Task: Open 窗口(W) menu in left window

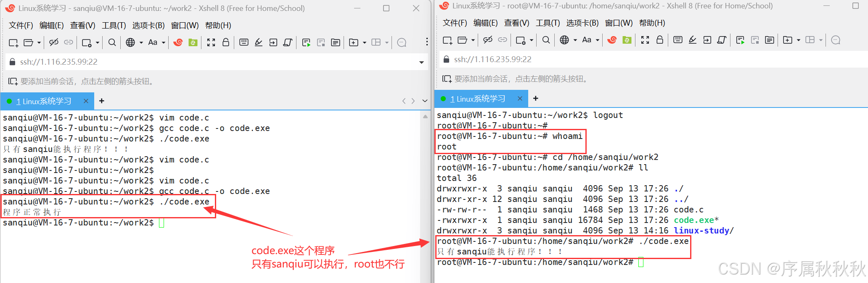Action: point(185,26)
